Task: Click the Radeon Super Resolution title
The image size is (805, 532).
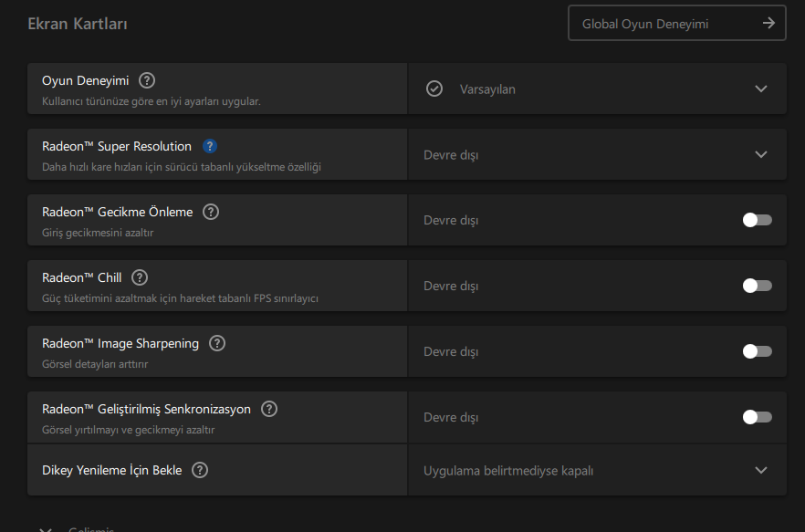Action: pyautogui.click(x=117, y=147)
